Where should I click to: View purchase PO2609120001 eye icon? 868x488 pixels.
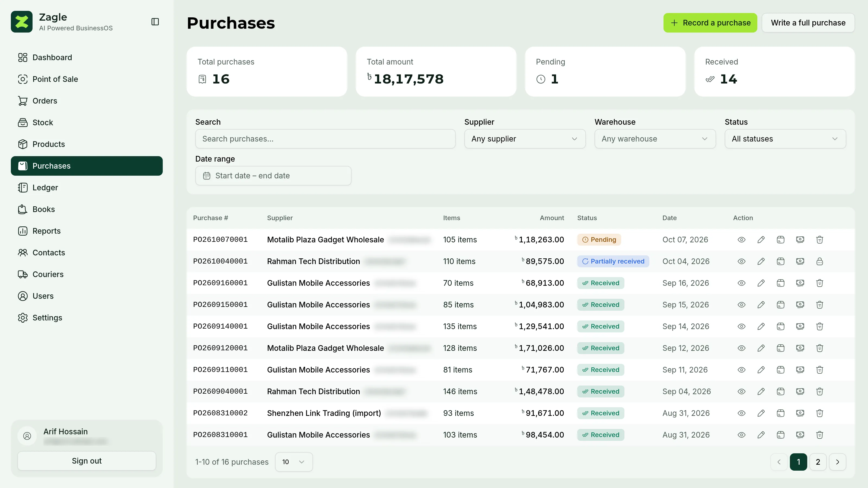(x=741, y=348)
